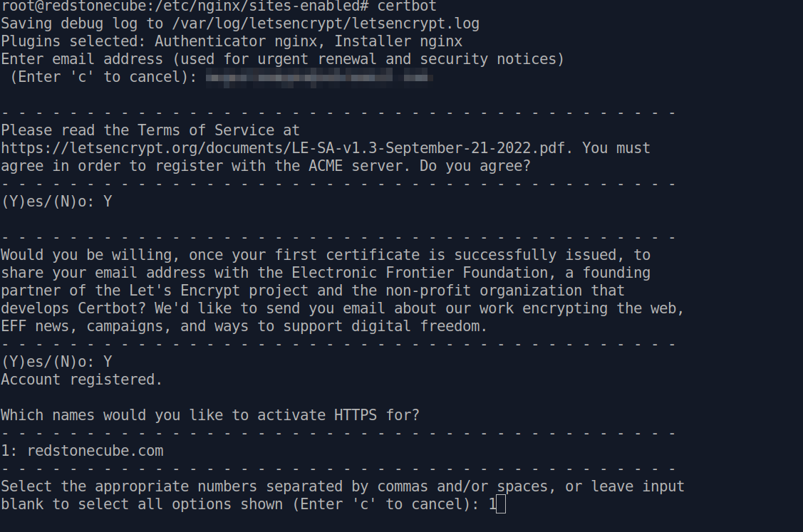
Task: Click the 'Please read the Terms of Service' line
Action: (150, 130)
